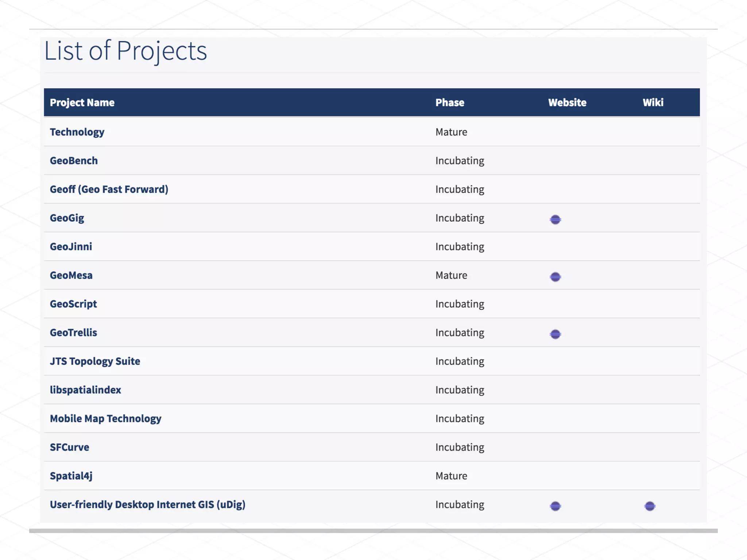Open uDig website icon
The image size is (747, 560).
(x=555, y=506)
